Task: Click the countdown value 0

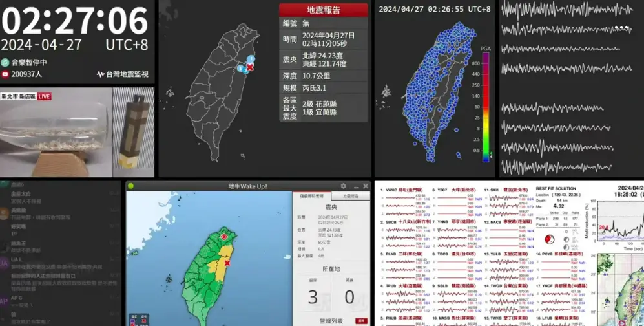Action: pos(349,298)
